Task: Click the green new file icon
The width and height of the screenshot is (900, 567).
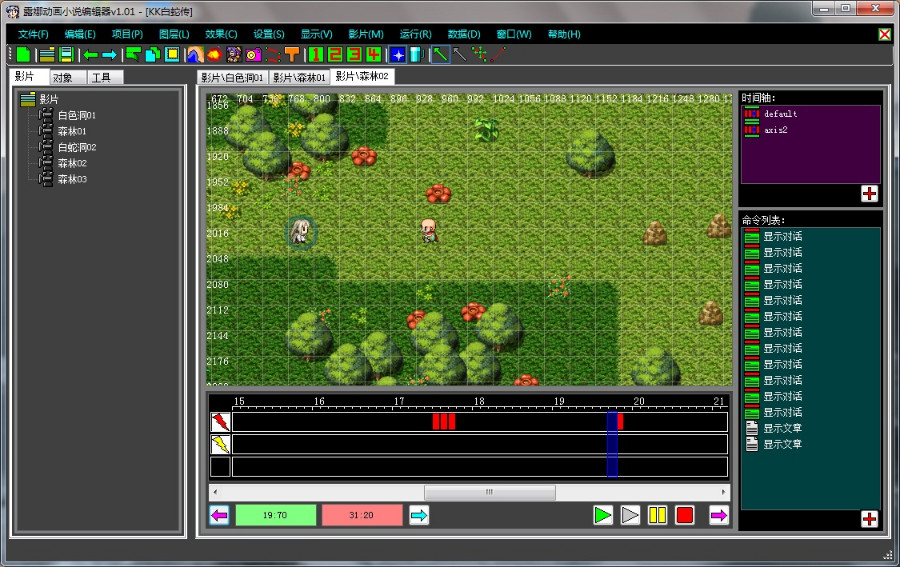Action: (24, 55)
